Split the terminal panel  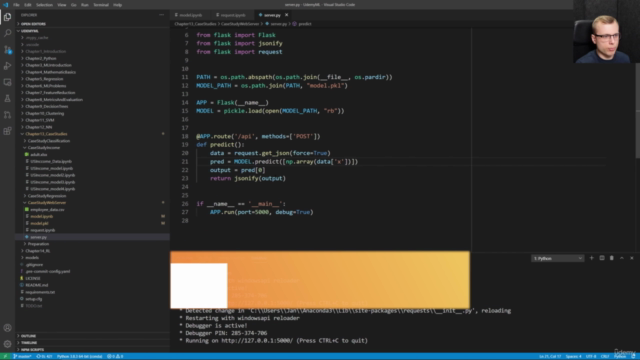pyautogui.click(x=602, y=258)
